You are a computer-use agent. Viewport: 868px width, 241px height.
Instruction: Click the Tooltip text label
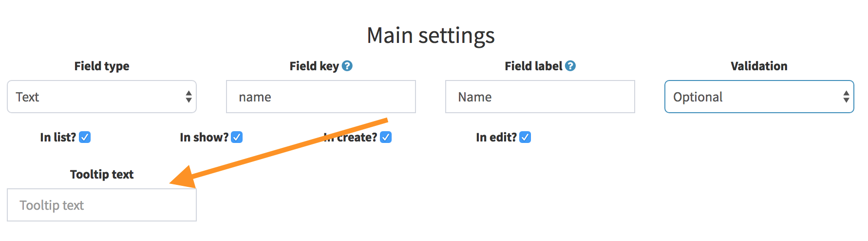pyautogui.click(x=102, y=174)
